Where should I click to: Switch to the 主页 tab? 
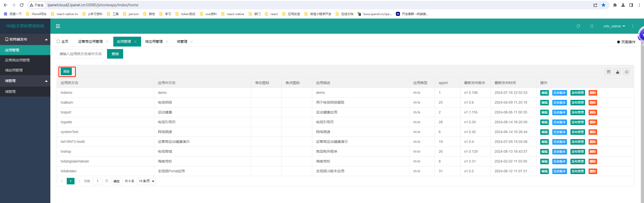click(62, 42)
